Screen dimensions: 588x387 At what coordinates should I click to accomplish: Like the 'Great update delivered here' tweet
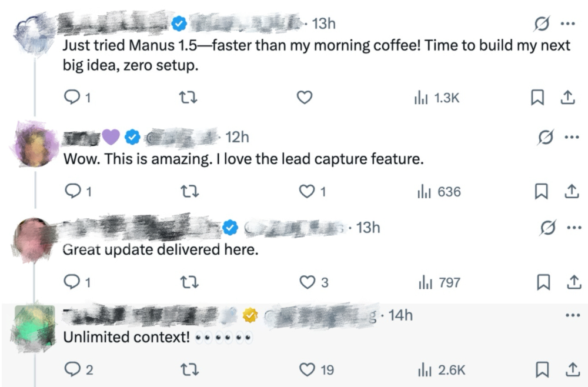(x=308, y=283)
